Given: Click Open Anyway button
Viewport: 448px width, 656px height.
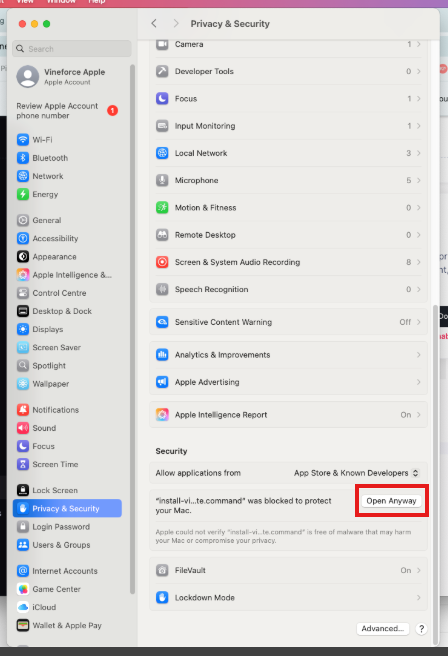Looking at the screenshot, I should [x=392, y=501].
